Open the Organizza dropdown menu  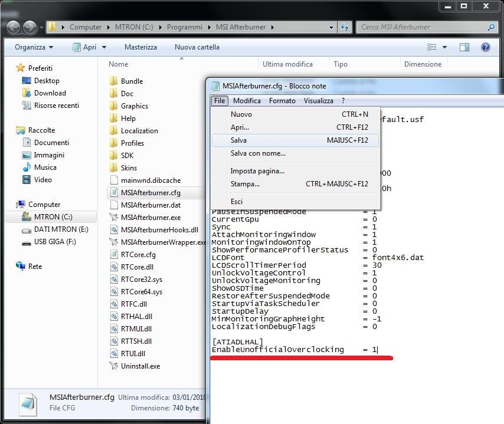[34, 47]
